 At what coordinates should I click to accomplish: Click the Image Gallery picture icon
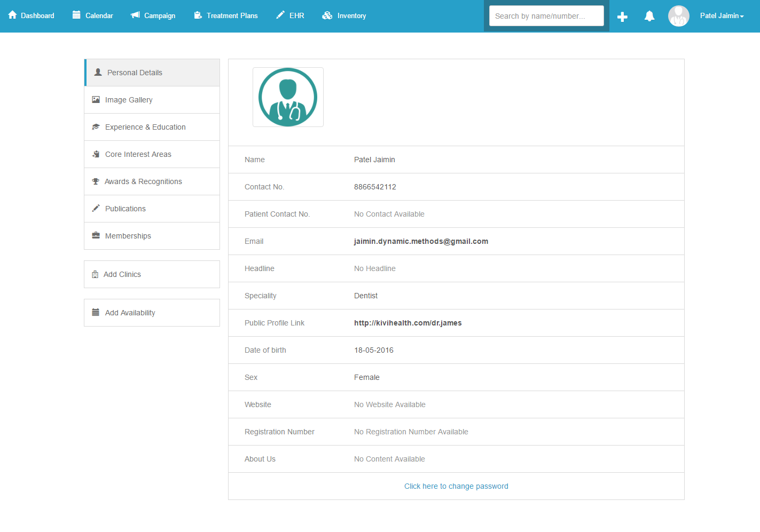pyautogui.click(x=96, y=99)
